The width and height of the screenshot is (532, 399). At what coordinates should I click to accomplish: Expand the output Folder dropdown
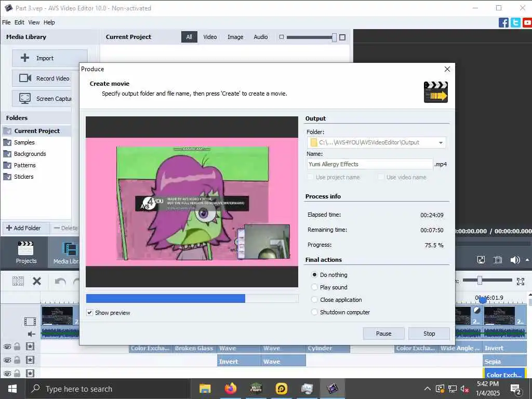[441, 142]
